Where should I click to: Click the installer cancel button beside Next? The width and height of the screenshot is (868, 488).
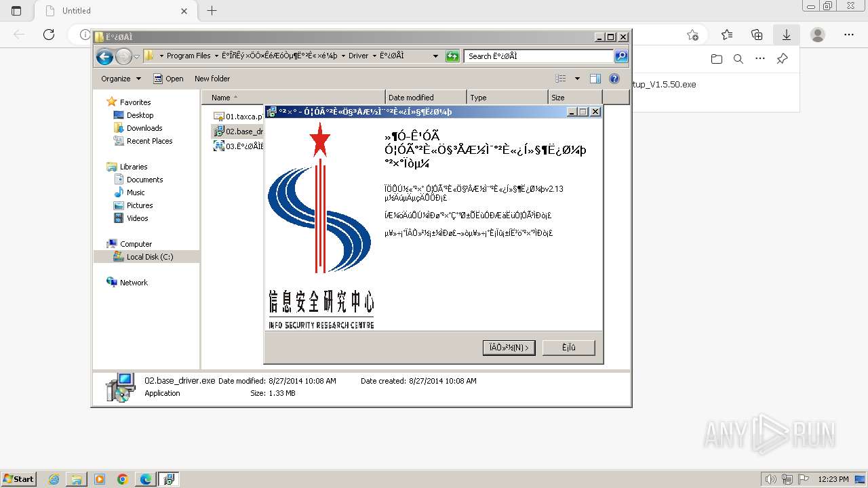coord(568,348)
